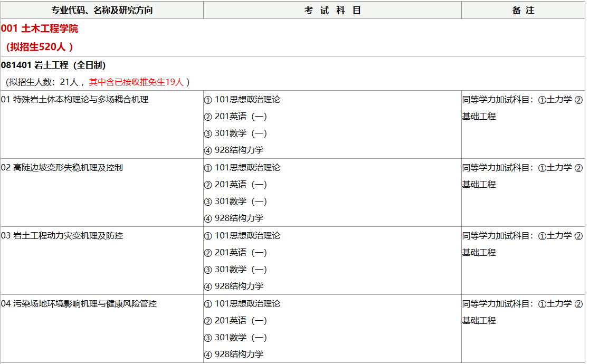Select the red text （拟招生520人）

(39, 46)
